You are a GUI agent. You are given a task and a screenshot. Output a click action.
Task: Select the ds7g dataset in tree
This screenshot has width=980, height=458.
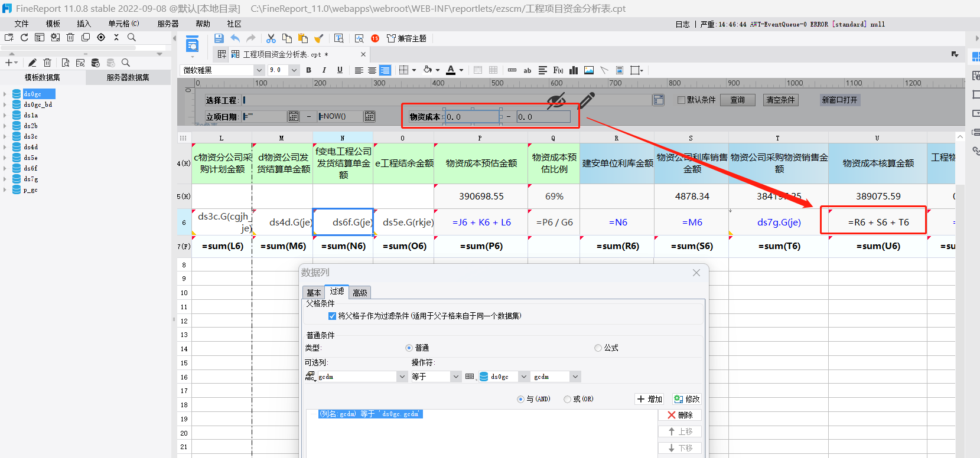pyautogui.click(x=31, y=179)
